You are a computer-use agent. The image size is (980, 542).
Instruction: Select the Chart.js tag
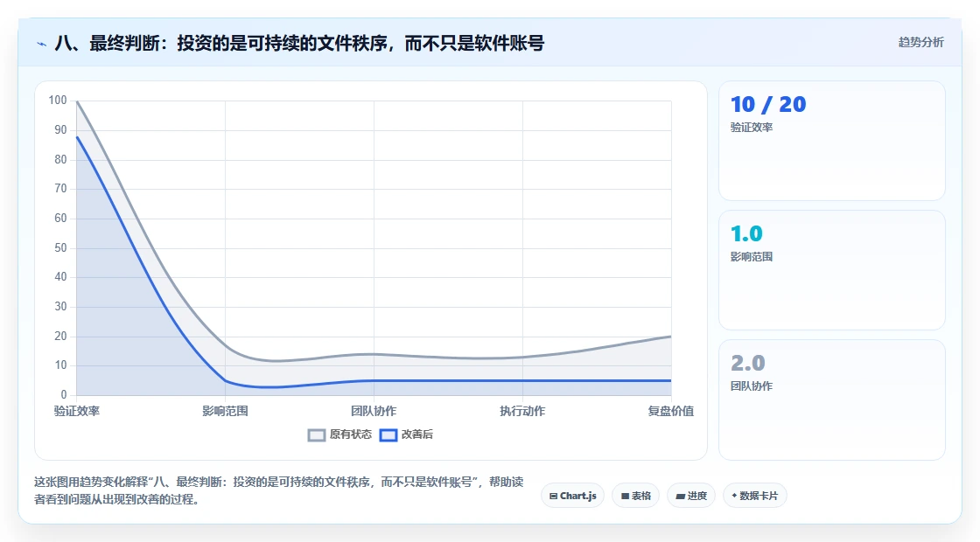(x=572, y=496)
